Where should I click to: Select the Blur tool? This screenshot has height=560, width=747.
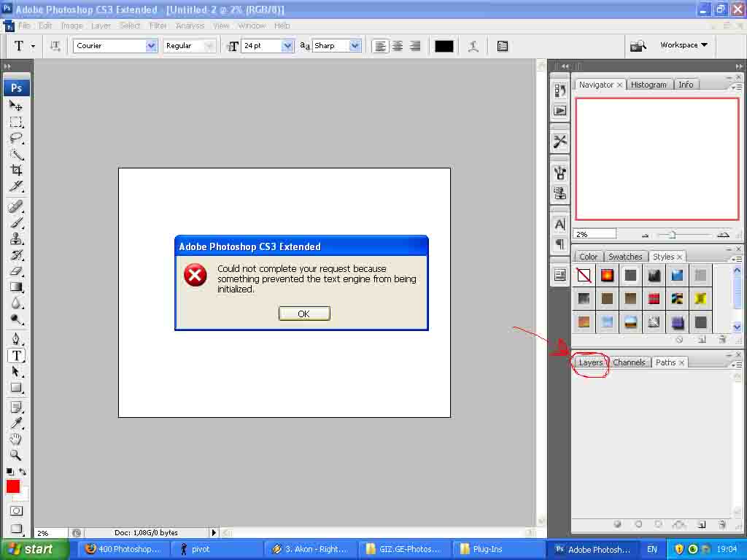16,303
